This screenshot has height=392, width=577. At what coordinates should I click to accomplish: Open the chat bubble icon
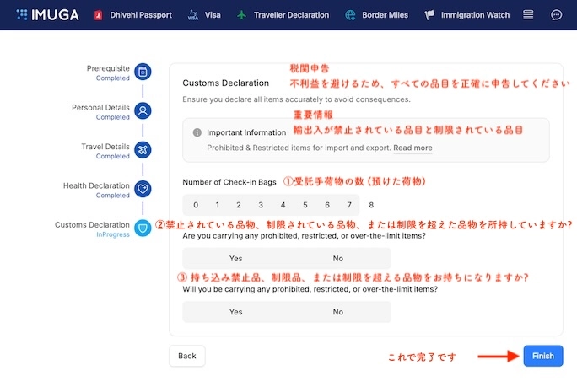point(556,15)
